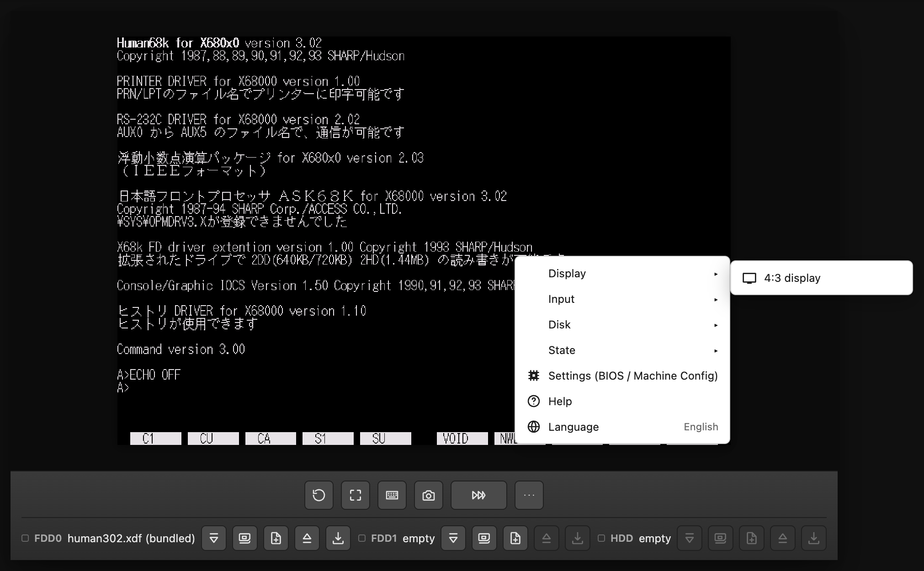Click the 'Command version 3.00' line
924x571 pixels.
(x=181, y=349)
